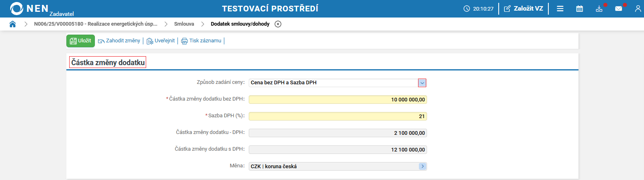Click the Částka změny dodatku s DPH field
Image resolution: width=644 pixels, height=180 pixels.
pos(338,149)
